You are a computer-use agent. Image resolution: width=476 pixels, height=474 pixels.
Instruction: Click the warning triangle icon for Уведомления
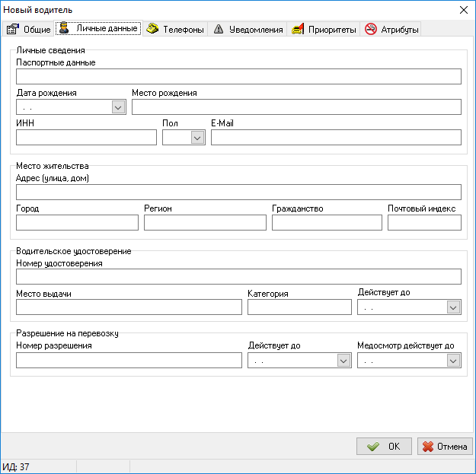[219, 30]
